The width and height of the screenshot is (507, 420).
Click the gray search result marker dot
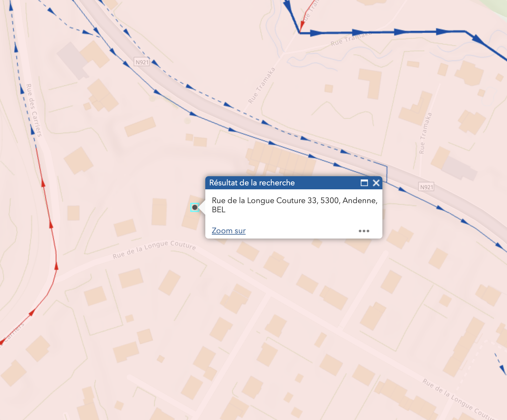click(x=195, y=207)
